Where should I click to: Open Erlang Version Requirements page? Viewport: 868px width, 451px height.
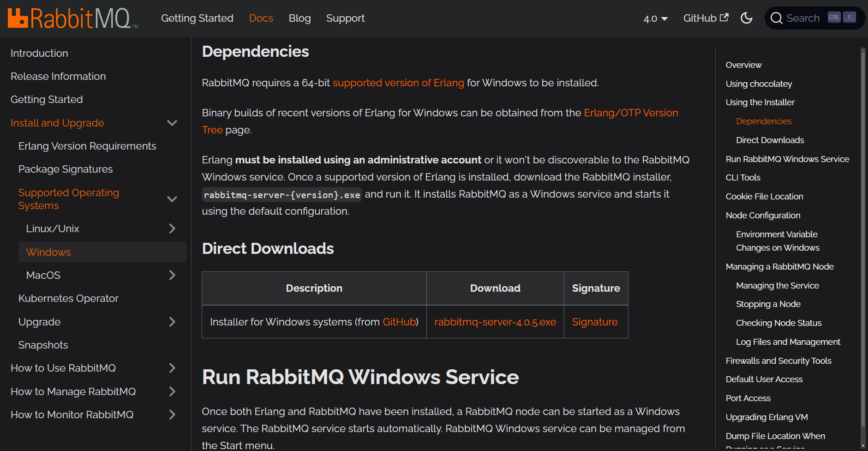coord(87,146)
